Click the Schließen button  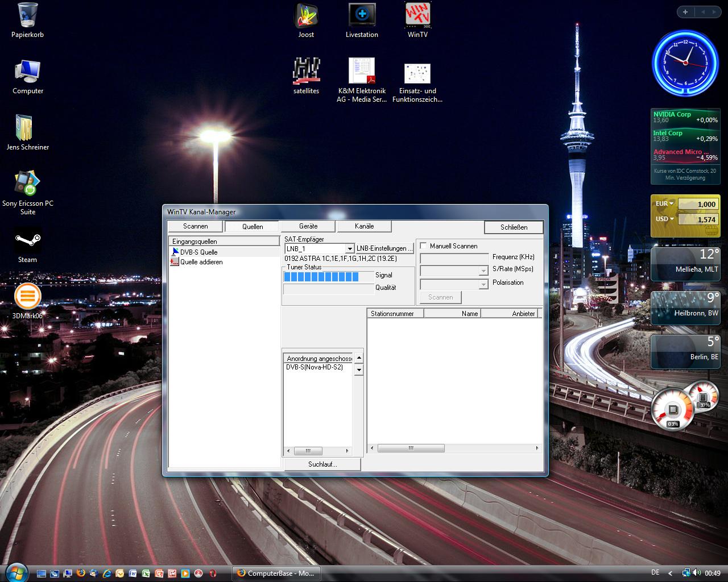click(514, 227)
